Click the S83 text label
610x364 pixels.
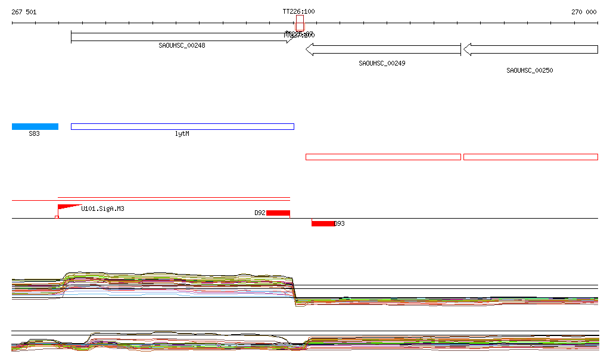tap(34, 134)
